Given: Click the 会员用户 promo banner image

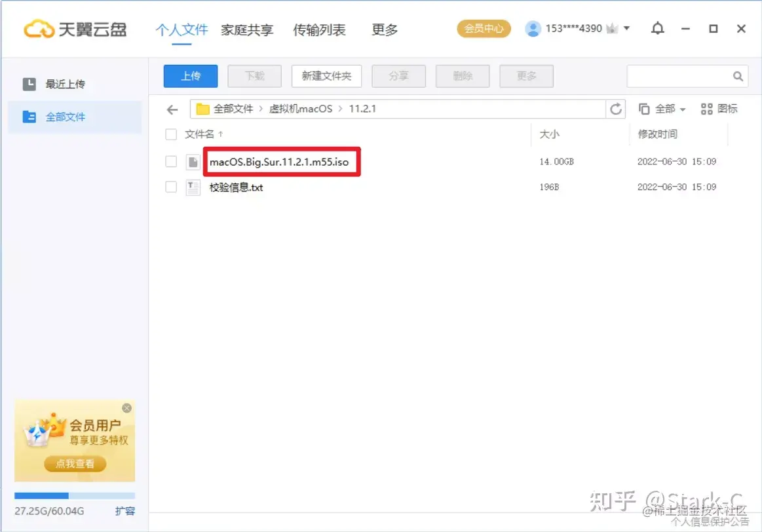Looking at the screenshot, I should (x=74, y=441).
